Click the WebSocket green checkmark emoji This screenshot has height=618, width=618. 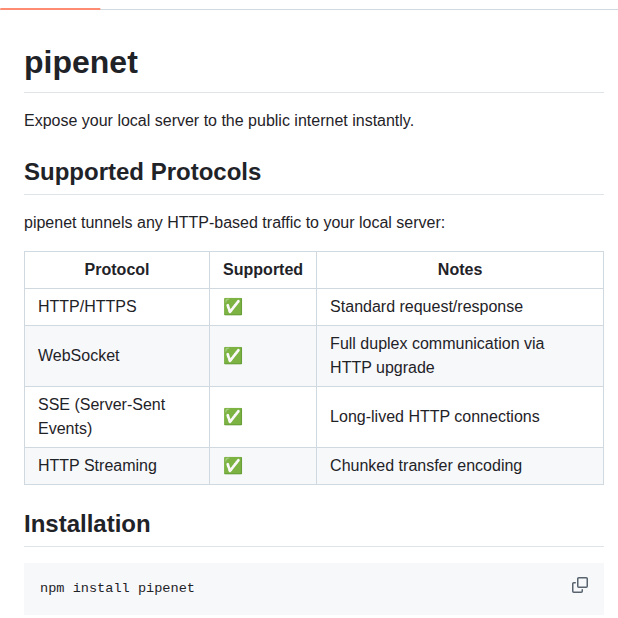coord(233,356)
